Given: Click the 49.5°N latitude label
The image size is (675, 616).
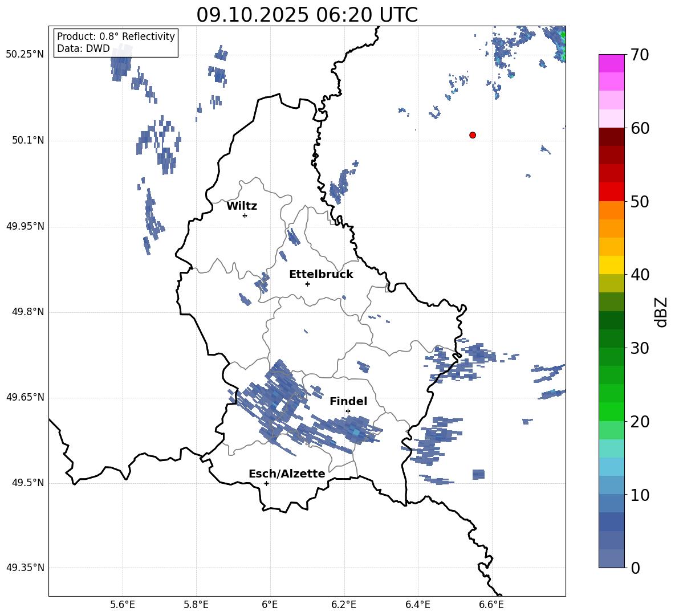Looking at the screenshot, I should [x=28, y=483].
